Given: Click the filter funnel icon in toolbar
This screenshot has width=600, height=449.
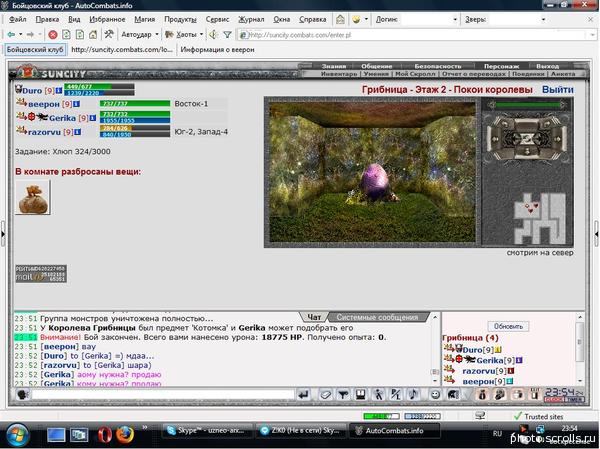Looking at the screenshot, I should click(x=227, y=35).
